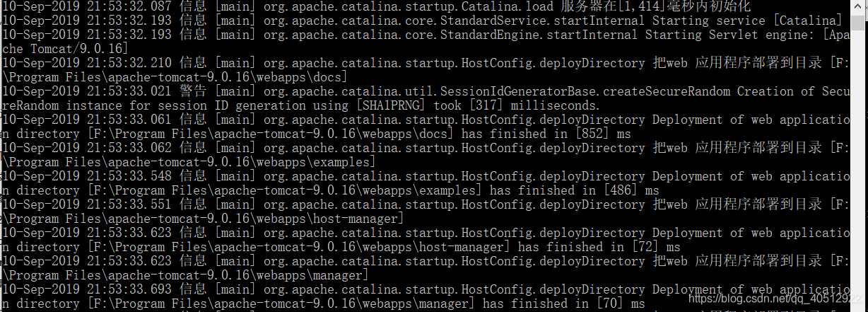Click 'has finished in [852] ms' text
This screenshot has height=312, width=868.
[546, 134]
